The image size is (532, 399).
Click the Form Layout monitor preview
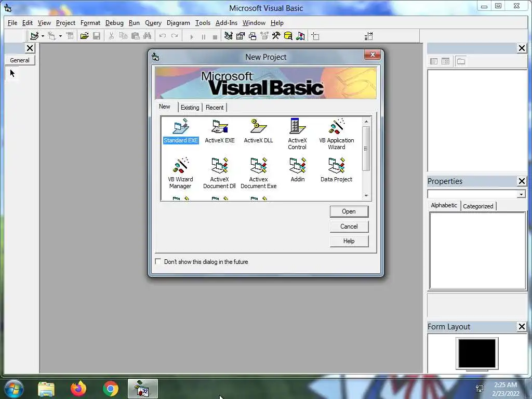pos(477,353)
